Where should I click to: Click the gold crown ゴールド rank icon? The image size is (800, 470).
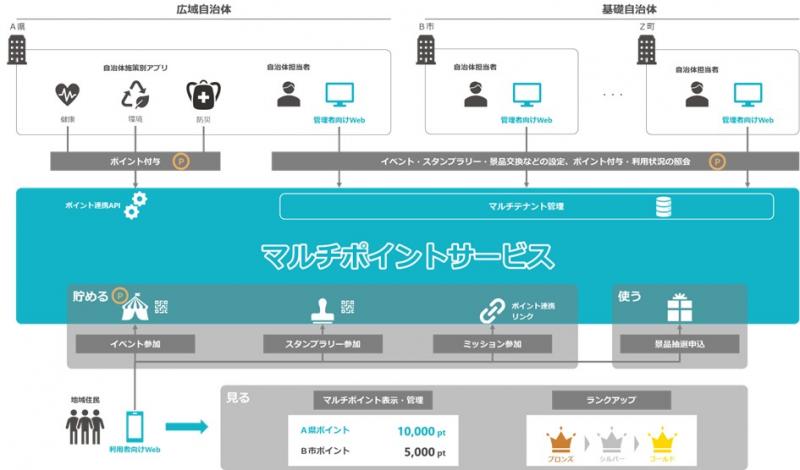click(x=661, y=438)
